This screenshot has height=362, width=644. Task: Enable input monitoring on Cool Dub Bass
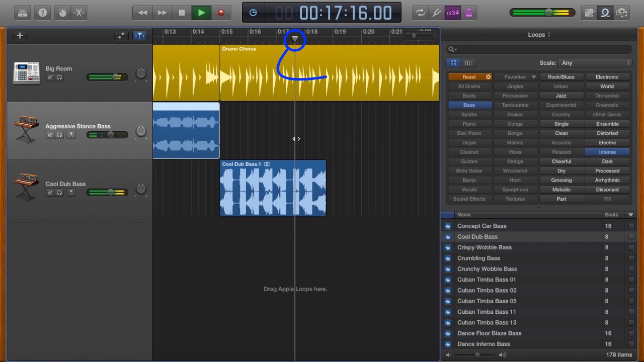click(x=71, y=193)
